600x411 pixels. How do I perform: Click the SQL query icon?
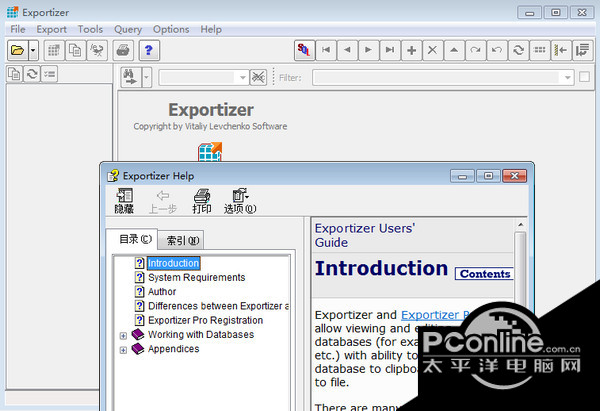click(x=305, y=50)
